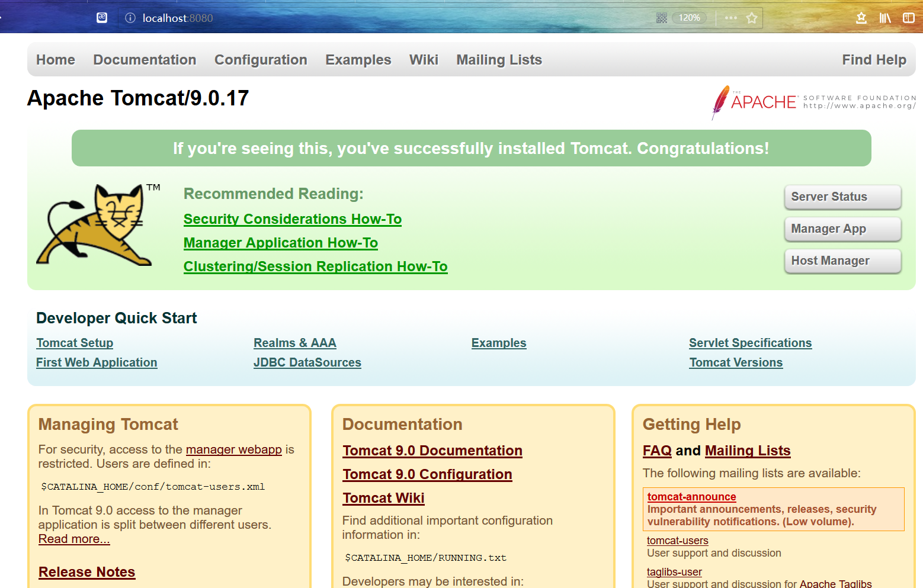Open Manager Application How-To link
The width and height of the screenshot is (923, 588).
tap(281, 243)
